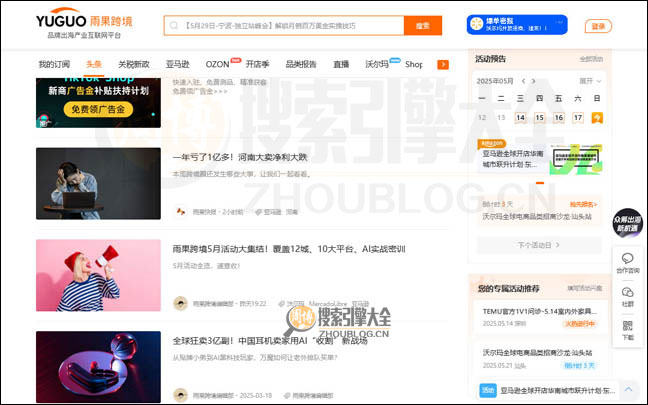648x405 pixels.
Task: Click 火热进行中 status tag
Action: (580, 324)
